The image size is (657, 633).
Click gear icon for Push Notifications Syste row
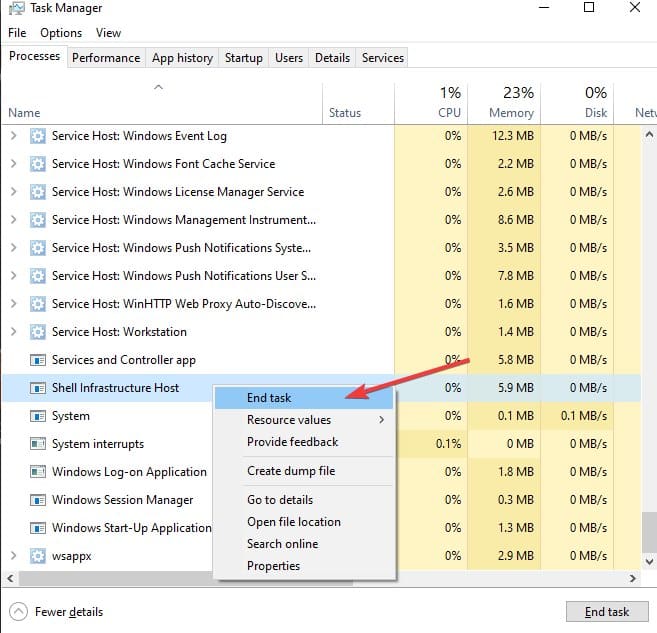click(38, 248)
